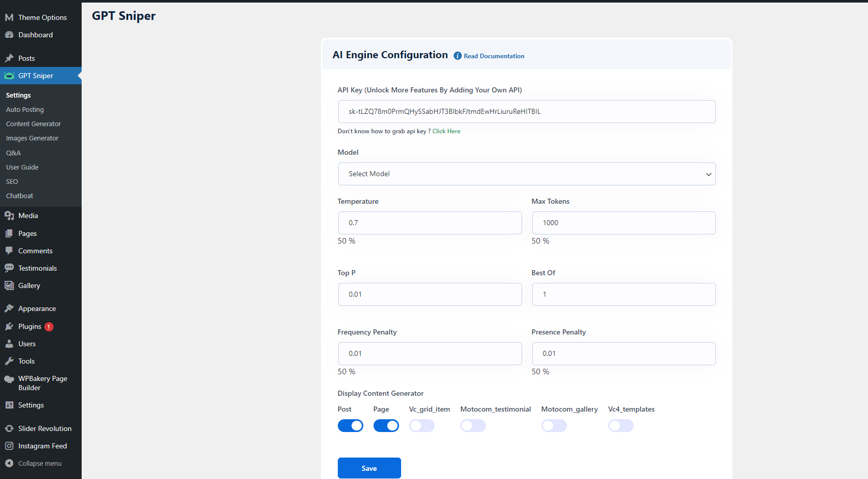Viewport: 868px width, 479px height.
Task: Open the Auto Posting submenu item
Action: coord(25,110)
